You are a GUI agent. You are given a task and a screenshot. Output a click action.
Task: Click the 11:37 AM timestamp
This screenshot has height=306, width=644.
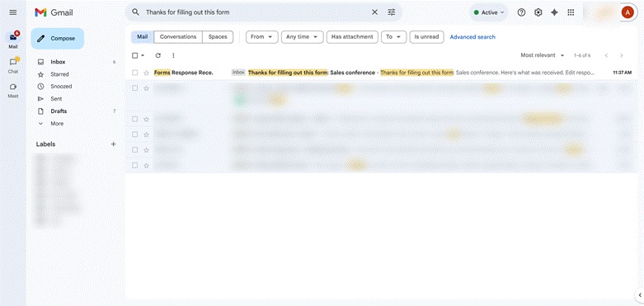pyautogui.click(x=622, y=73)
